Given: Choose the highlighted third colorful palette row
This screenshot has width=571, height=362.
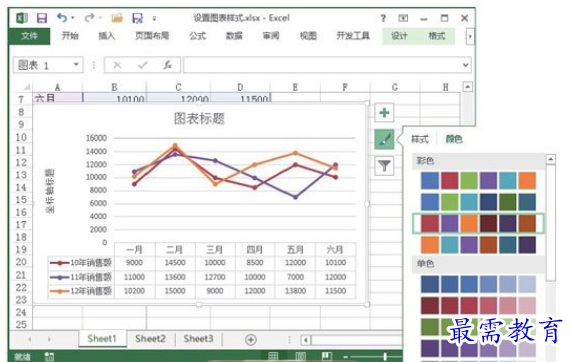Looking at the screenshot, I should 478,223.
